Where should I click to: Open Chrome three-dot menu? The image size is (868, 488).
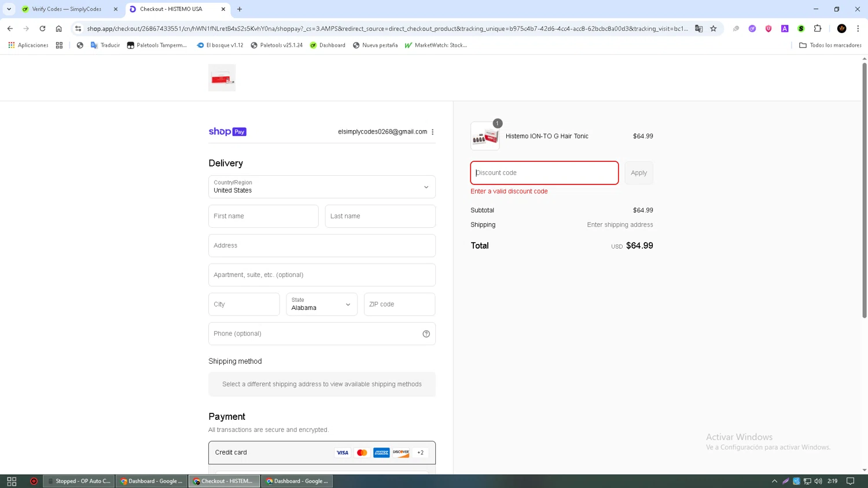pos(858,28)
